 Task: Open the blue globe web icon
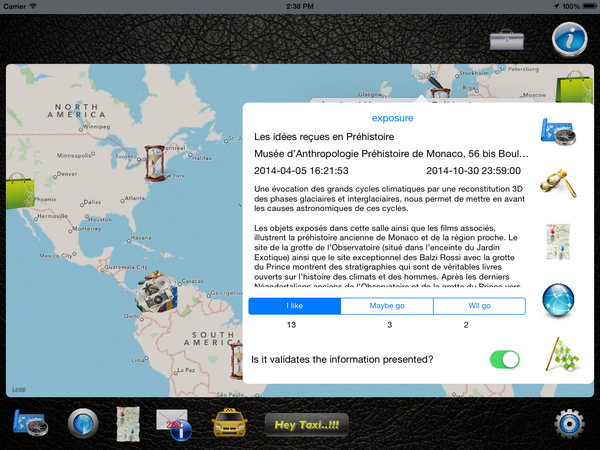[x=558, y=300]
